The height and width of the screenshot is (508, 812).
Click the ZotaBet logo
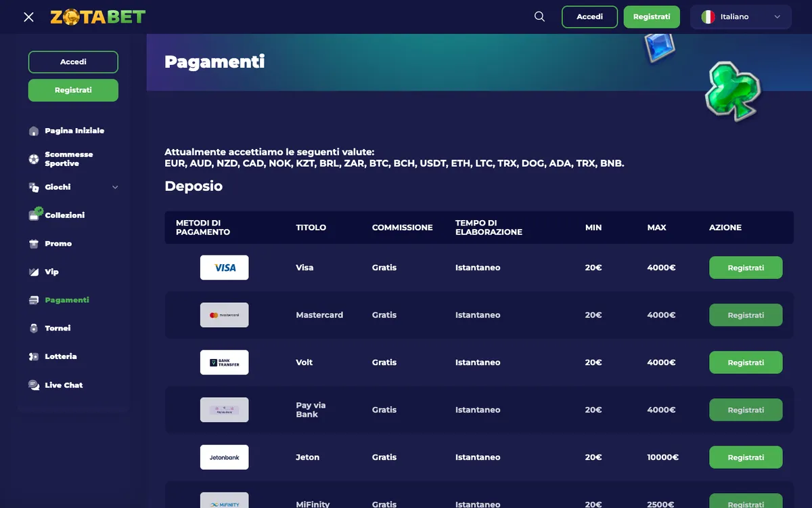click(97, 17)
